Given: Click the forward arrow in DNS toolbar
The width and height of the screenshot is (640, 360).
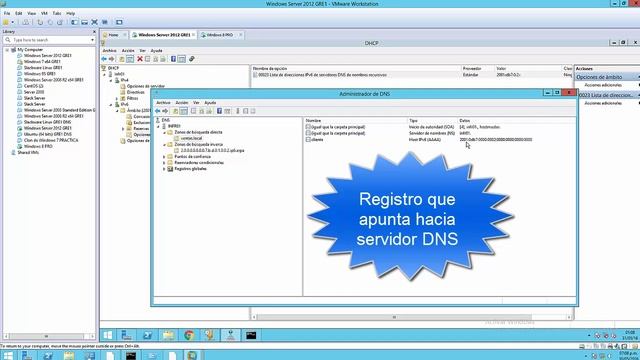Looking at the screenshot, I should click(165, 111).
